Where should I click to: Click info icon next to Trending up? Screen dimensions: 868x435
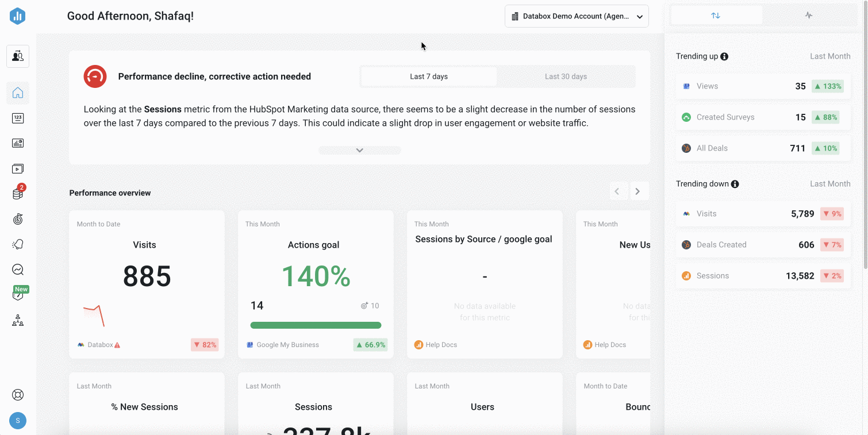724,56
